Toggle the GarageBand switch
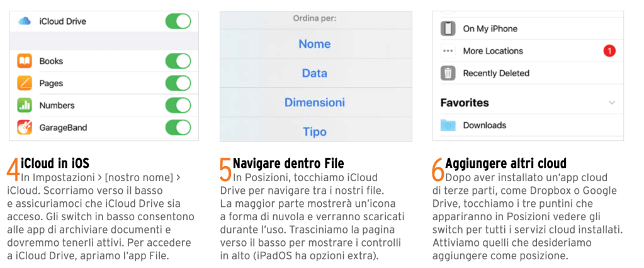The width and height of the screenshot is (644, 268). (x=178, y=127)
